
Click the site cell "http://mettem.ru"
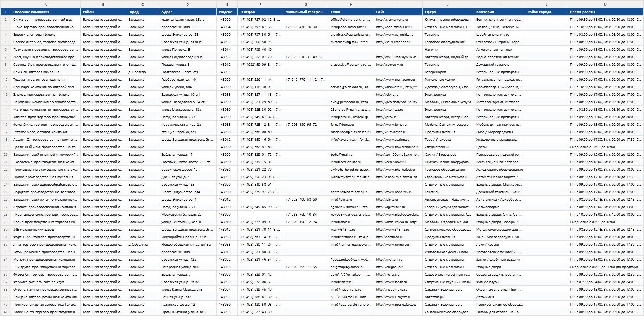click(398, 260)
